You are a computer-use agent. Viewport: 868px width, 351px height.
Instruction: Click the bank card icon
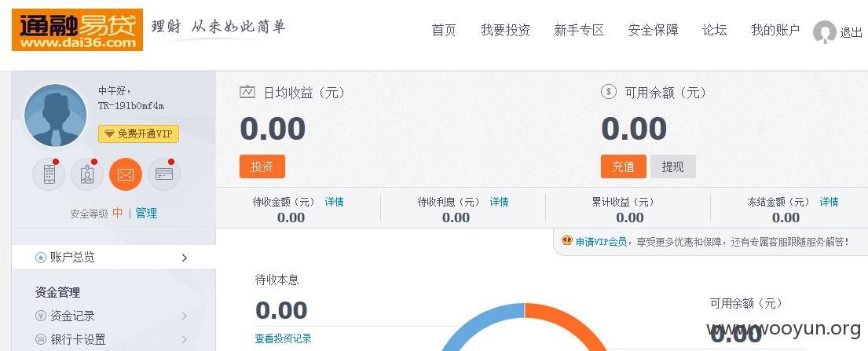pyautogui.click(x=164, y=174)
